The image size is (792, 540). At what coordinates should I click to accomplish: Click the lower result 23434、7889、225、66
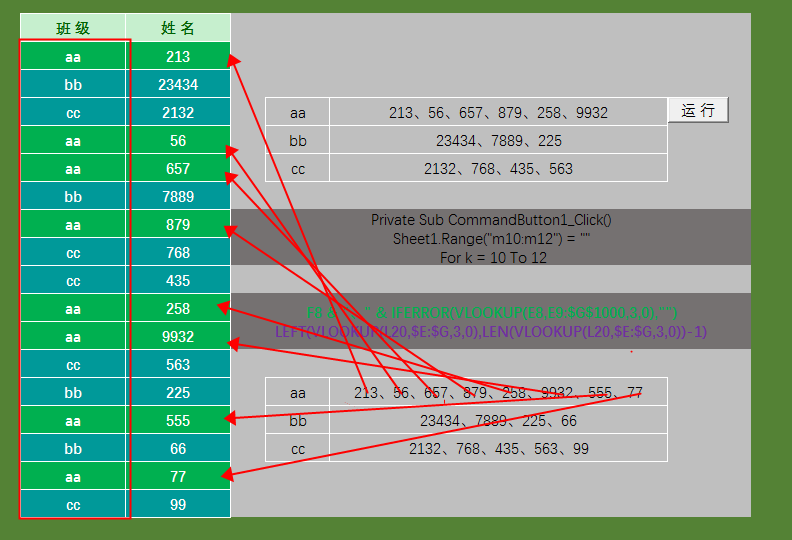point(498,420)
